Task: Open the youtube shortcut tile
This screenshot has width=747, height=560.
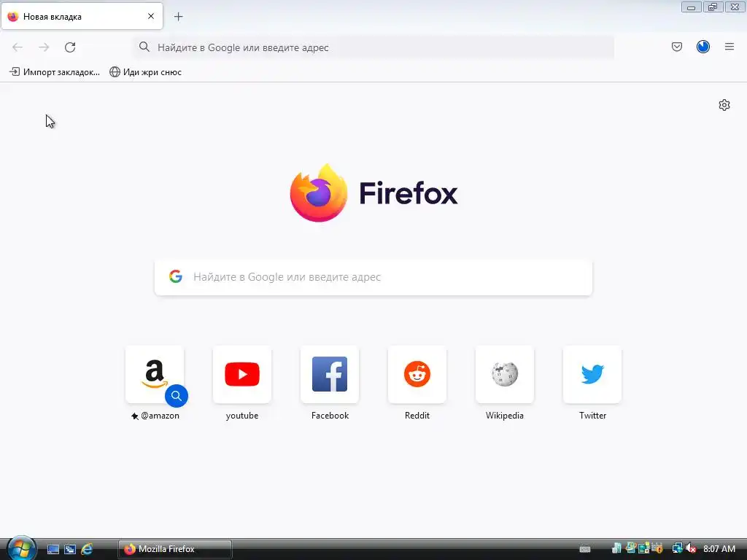Action: click(x=242, y=374)
